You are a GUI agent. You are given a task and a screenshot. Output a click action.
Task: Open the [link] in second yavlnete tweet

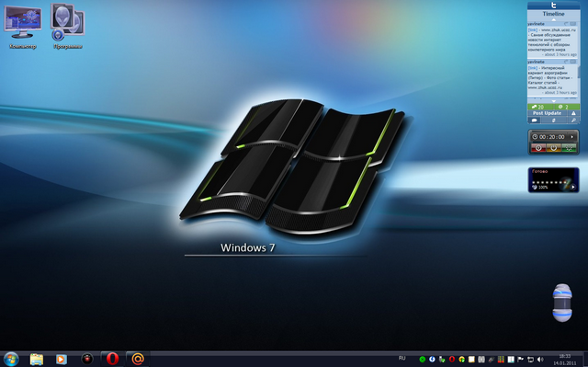pos(533,68)
